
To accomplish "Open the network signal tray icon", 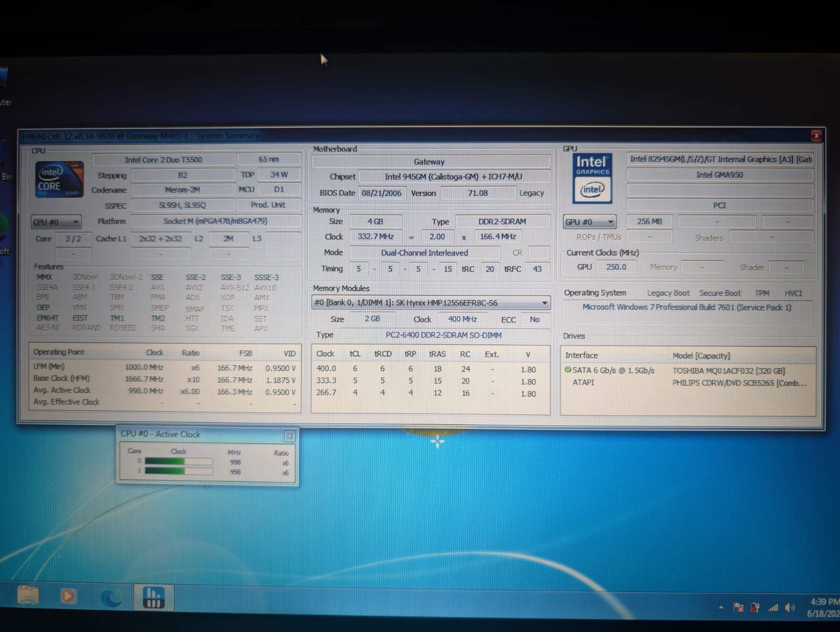I will click(x=773, y=607).
